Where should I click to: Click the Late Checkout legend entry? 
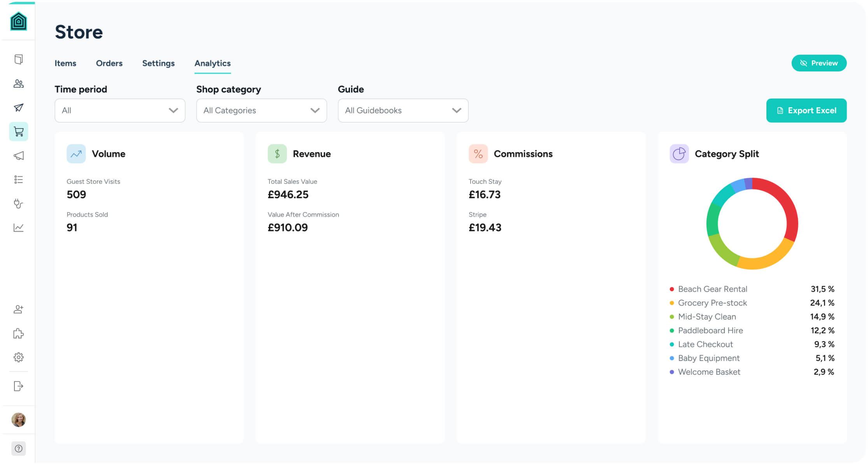pos(752,344)
